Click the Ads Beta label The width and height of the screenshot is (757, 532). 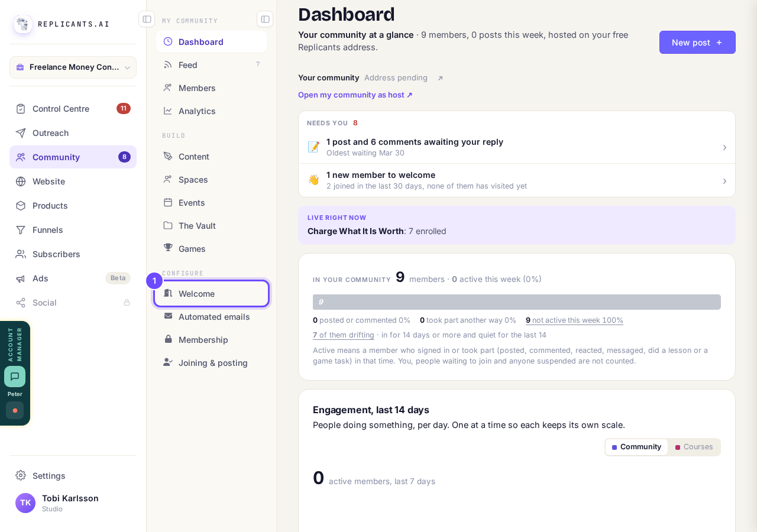pos(118,278)
